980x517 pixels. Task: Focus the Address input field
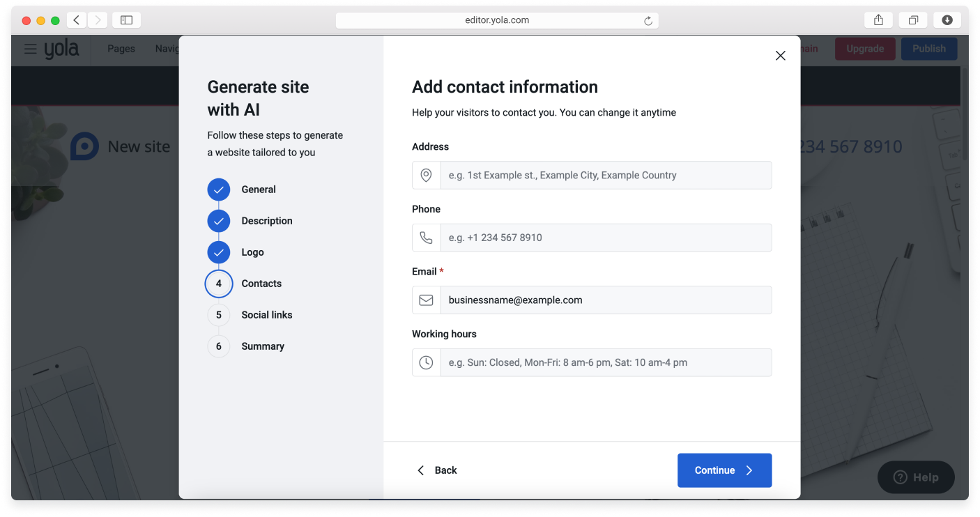click(x=605, y=176)
